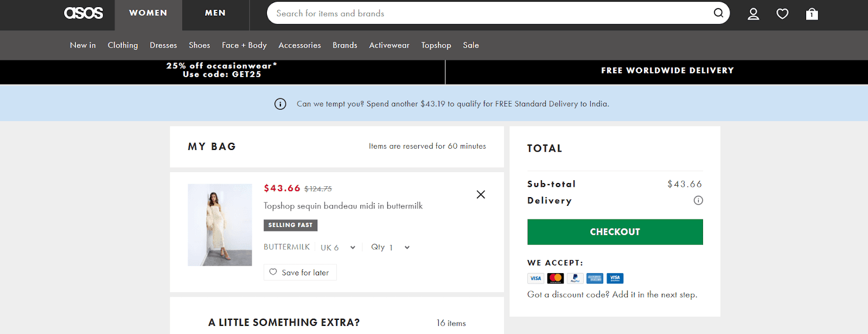Viewport: 868px width, 334px height.
Task: Open the Brands menu
Action: [x=345, y=45]
